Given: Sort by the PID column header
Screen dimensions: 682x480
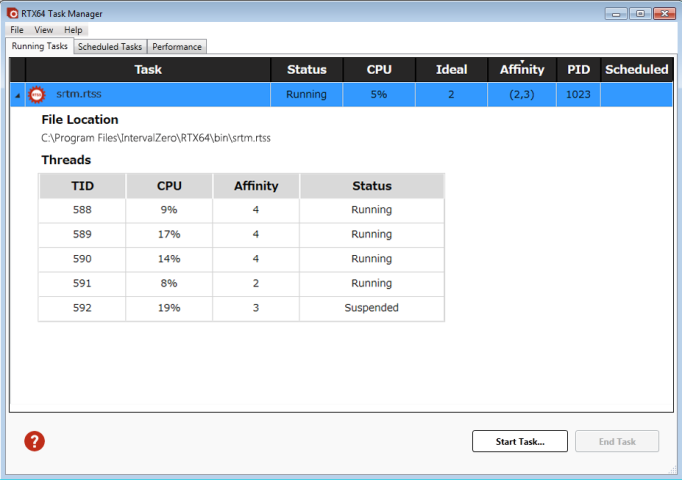Looking at the screenshot, I should (578, 70).
